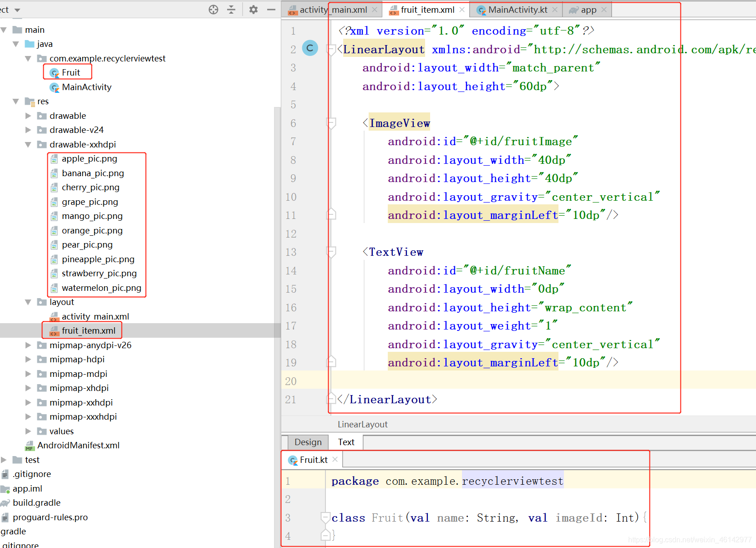Viewport: 756px width, 548px height.
Task: Open build.gradle file
Action: [36, 503]
